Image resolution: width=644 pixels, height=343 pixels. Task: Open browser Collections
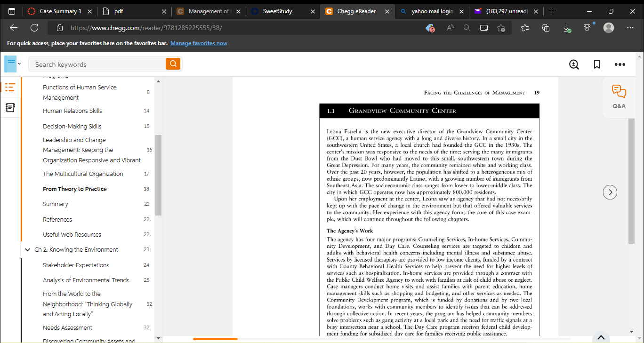[x=546, y=28]
